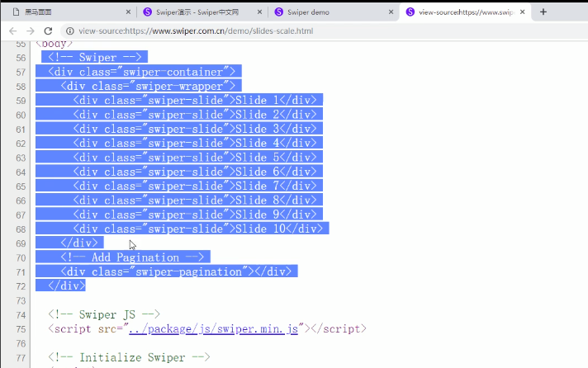
Task: Focus the address bar URL
Action: click(x=196, y=31)
